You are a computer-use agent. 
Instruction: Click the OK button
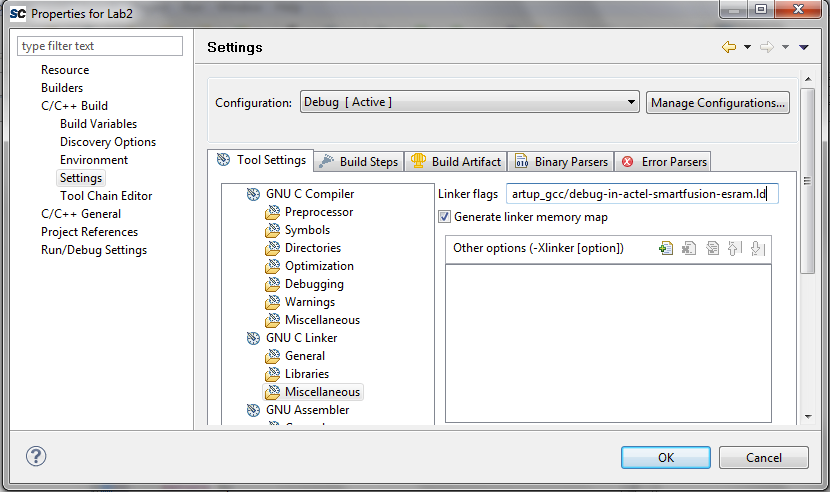[666, 458]
